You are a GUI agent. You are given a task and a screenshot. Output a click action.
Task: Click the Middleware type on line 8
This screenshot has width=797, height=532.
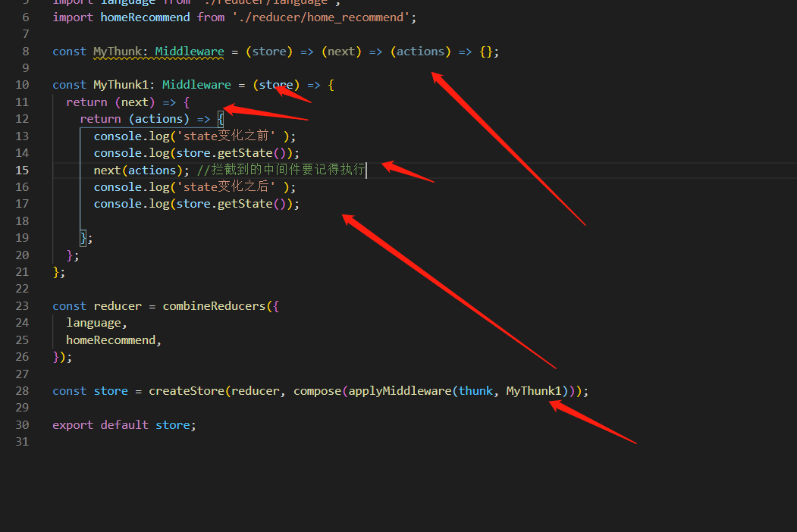[190, 52]
